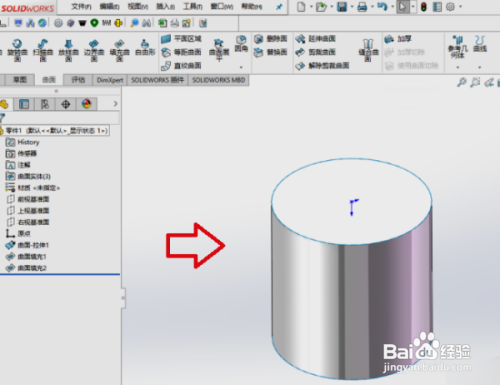This screenshot has width=500, height=385.
Task: Open the 工具 (Tools) menu
Action: point(193,6)
